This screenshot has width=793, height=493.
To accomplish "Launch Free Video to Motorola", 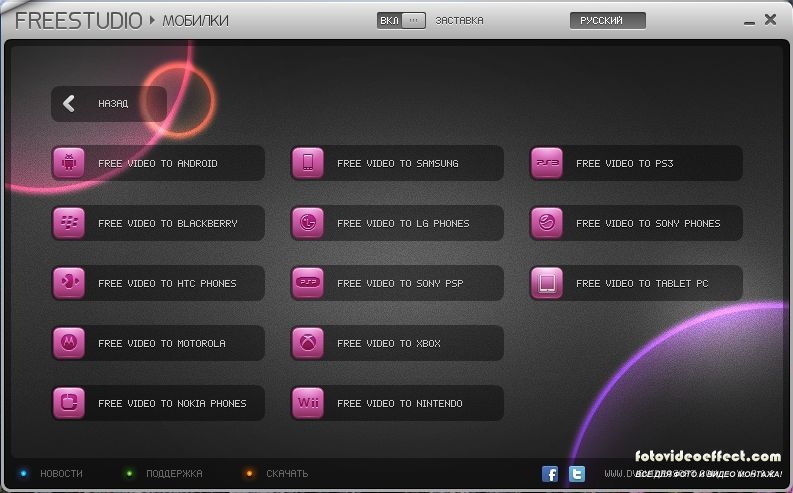I will pyautogui.click(x=158, y=343).
